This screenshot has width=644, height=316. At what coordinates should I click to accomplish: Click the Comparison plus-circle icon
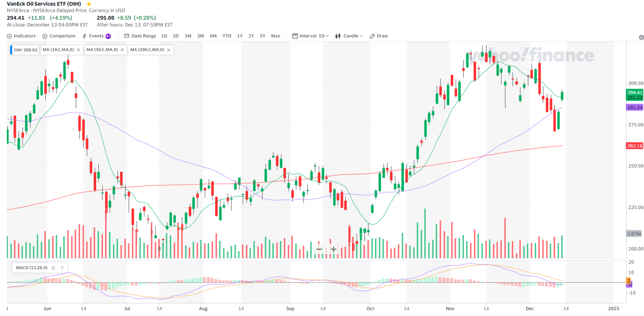(45, 36)
